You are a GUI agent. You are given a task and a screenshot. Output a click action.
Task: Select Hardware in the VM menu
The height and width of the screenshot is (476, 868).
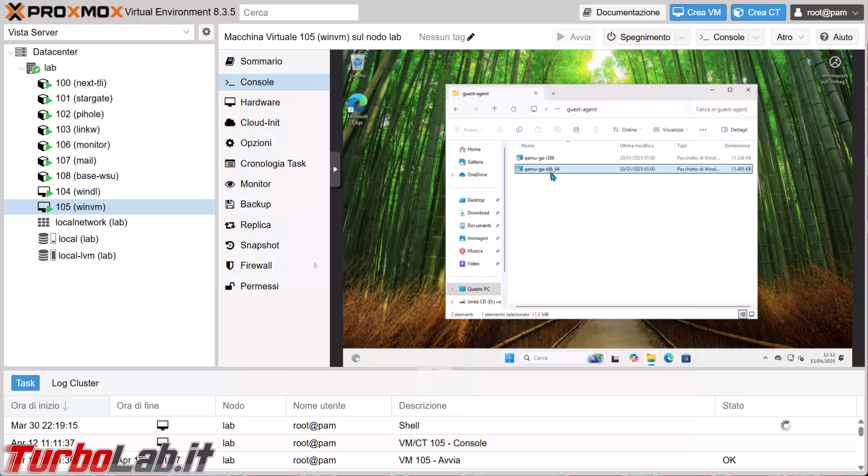pyautogui.click(x=260, y=103)
